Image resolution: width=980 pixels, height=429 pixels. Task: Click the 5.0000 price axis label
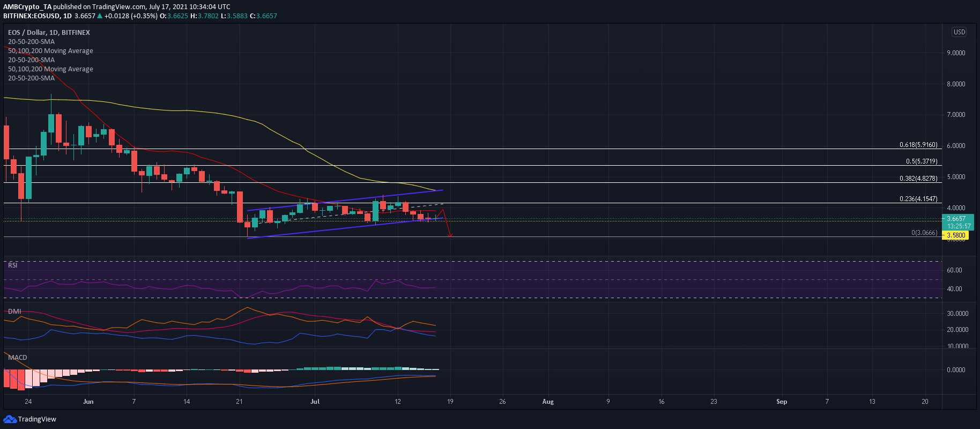click(956, 177)
